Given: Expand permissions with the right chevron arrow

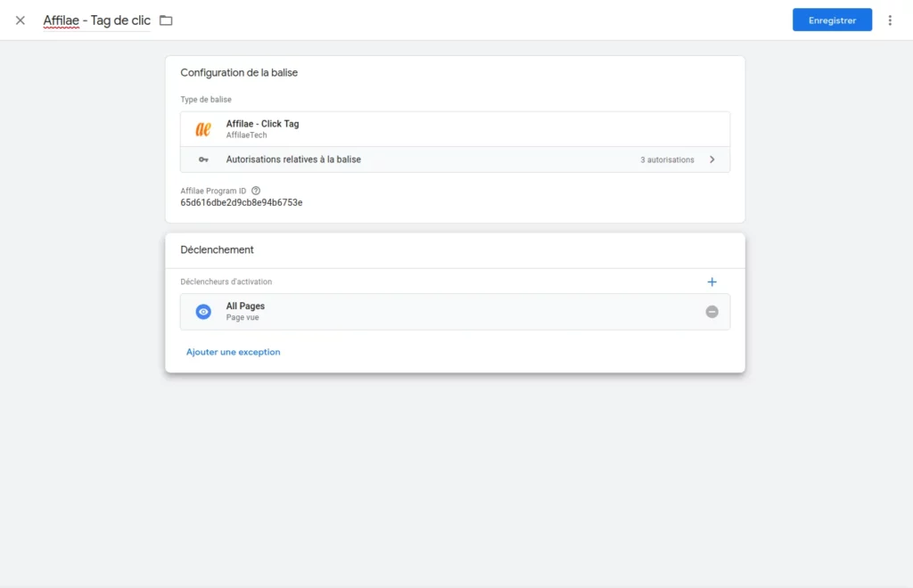Looking at the screenshot, I should (x=711, y=159).
